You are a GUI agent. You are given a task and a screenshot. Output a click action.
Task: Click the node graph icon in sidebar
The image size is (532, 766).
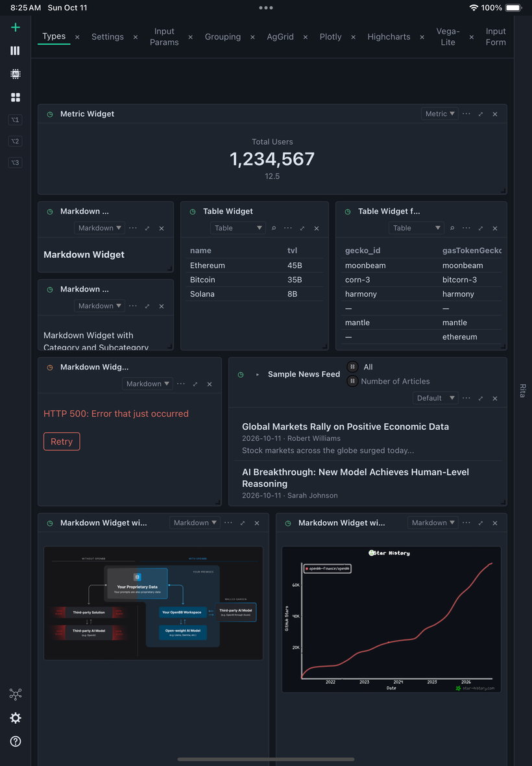(x=16, y=694)
